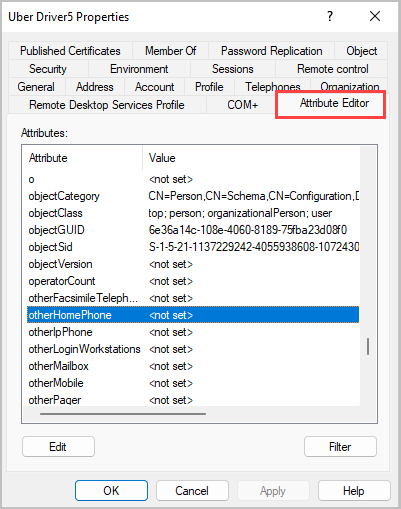Select the Telephones tab
The height and width of the screenshot is (509, 401).
(273, 86)
